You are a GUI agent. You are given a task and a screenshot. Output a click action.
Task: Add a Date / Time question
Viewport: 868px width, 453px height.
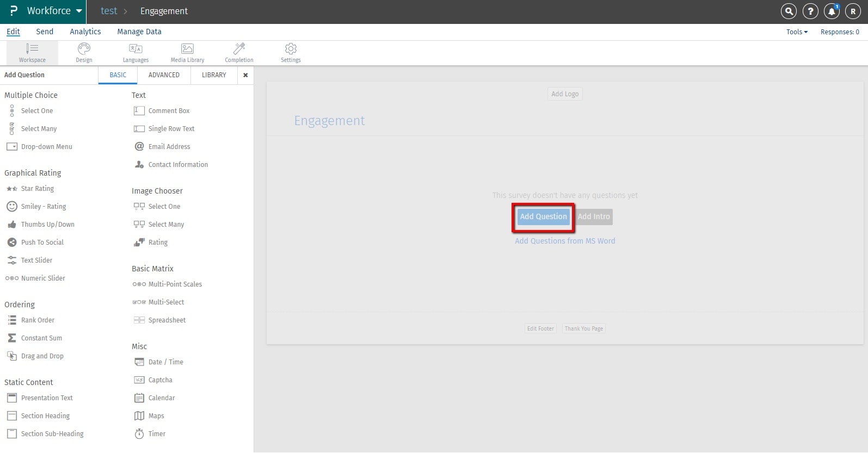coord(158,362)
